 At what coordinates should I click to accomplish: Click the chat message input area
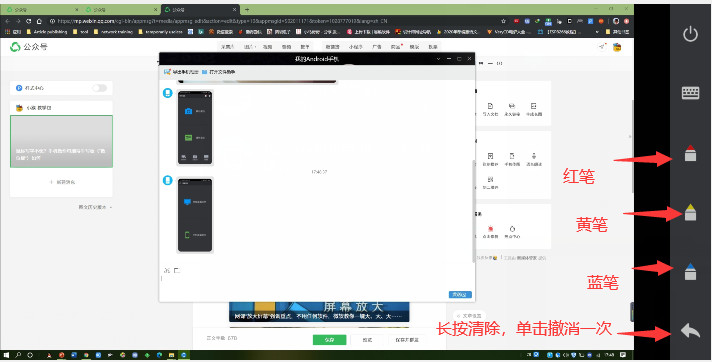pyautogui.click(x=316, y=282)
